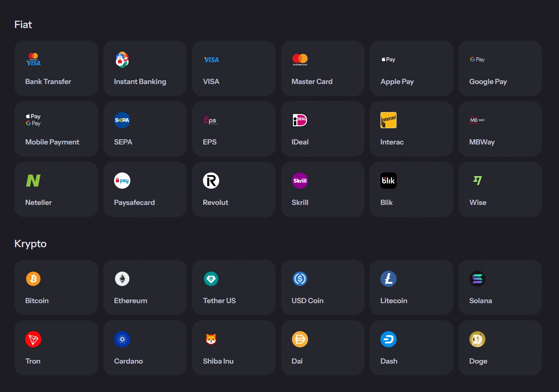The image size is (559, 392).
Task: Choose the Blik text label
Action: click(x=386, y=202)
